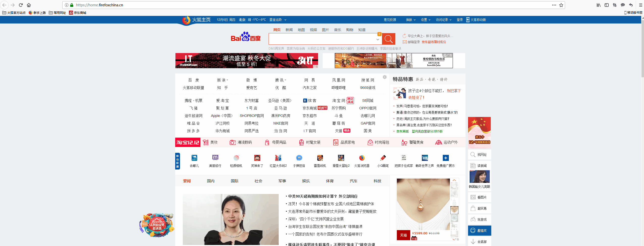Open page actions three-dot menu
Image resolution: width=644 pixels, height=246 pixels.
click(554, 5)
